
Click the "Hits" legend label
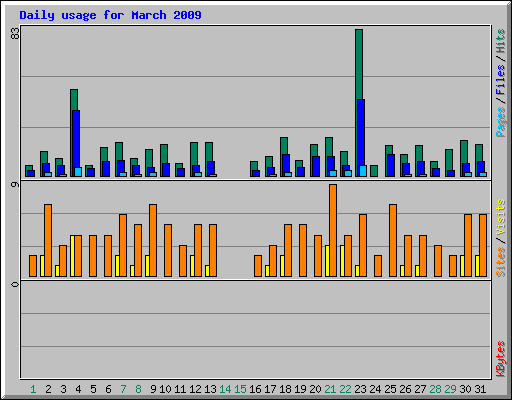(x=500, y=41)
